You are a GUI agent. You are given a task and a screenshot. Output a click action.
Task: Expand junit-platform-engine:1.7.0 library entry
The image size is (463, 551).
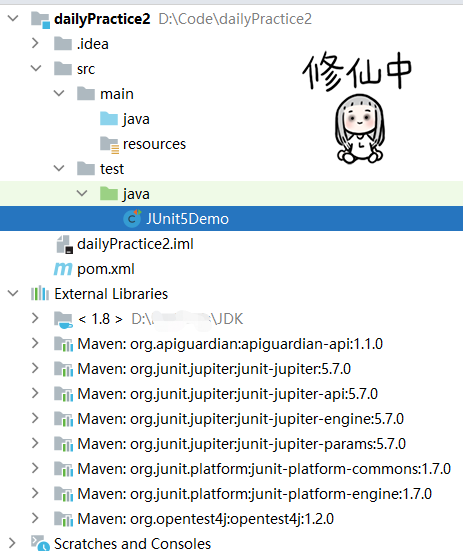click(35, 493)
